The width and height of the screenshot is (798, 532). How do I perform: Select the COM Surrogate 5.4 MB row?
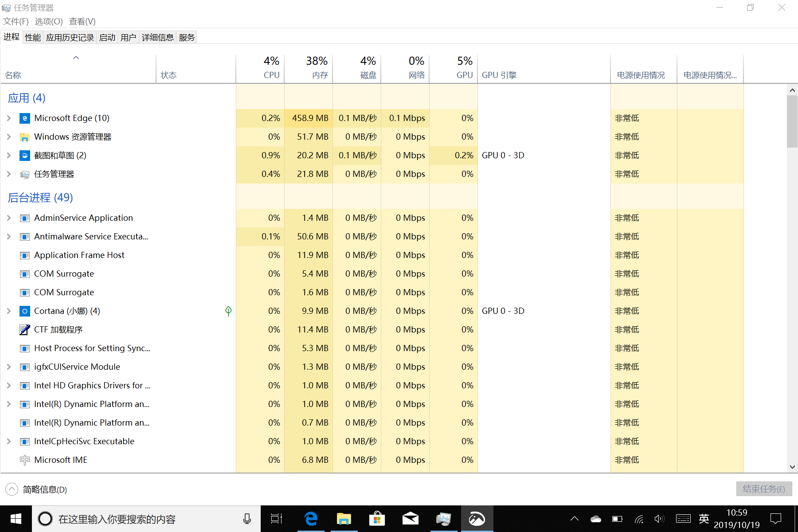tap(372, 274)
